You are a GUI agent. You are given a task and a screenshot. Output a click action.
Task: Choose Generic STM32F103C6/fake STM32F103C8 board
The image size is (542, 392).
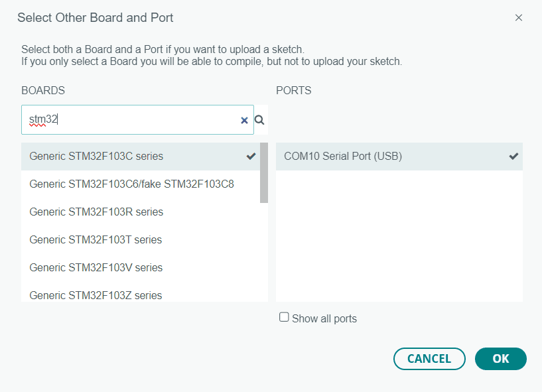[141, 184]
